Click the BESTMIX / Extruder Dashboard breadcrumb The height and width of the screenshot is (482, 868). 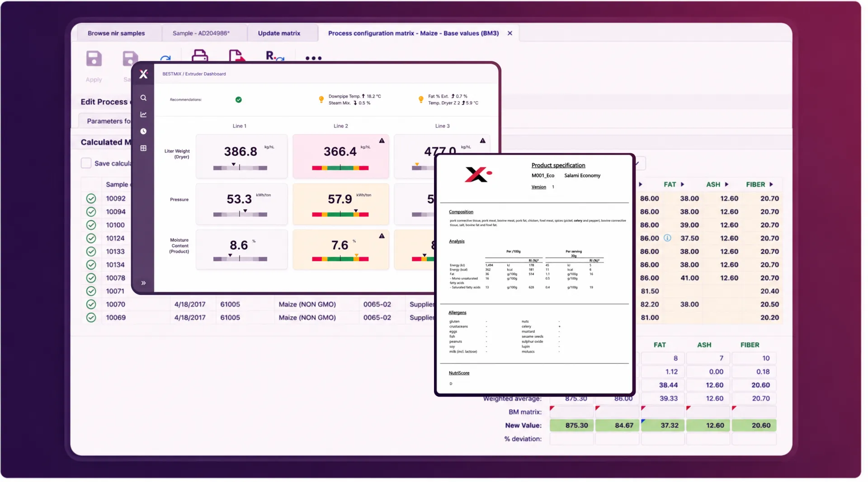point(194,74)
